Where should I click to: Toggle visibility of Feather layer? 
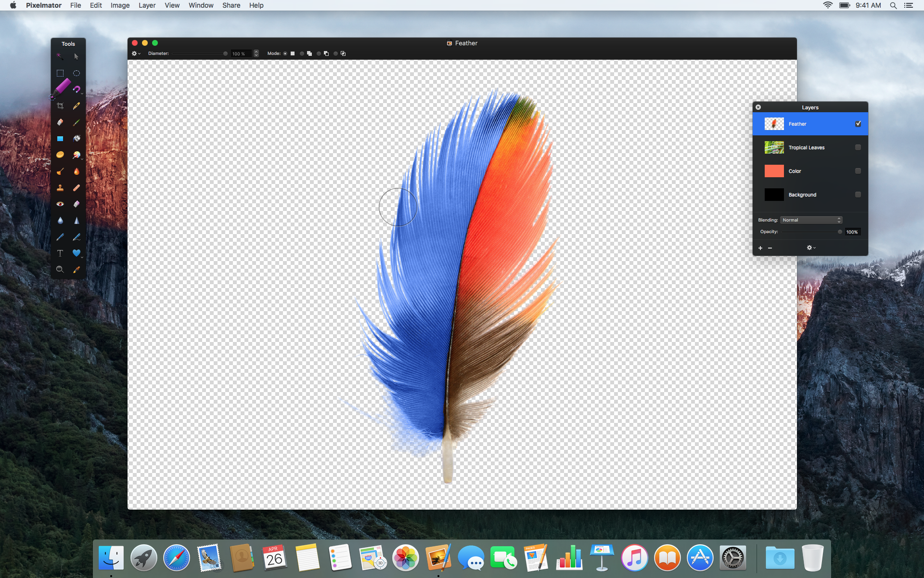tap(859, 124)
